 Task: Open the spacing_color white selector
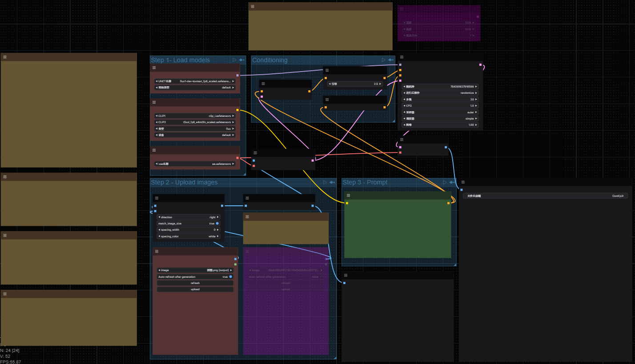(189, 236)
